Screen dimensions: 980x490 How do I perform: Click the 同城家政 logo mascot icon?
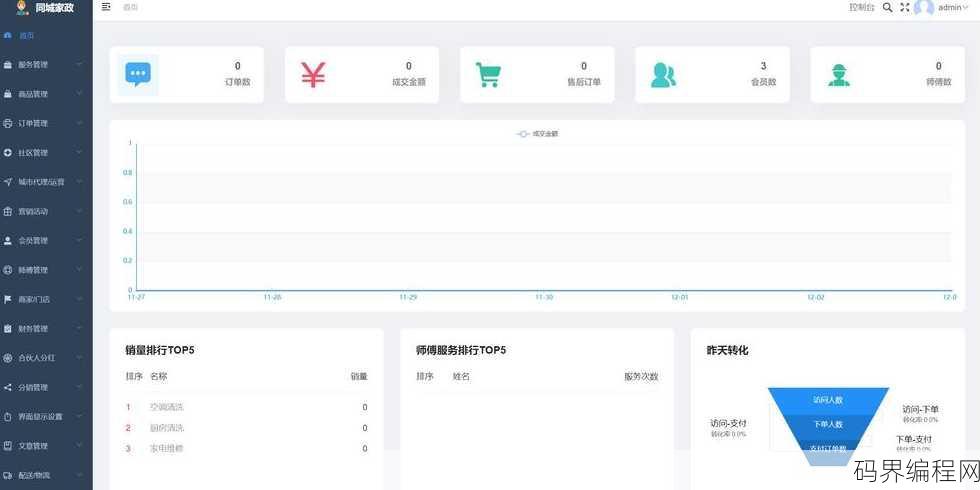click(22, 8)
